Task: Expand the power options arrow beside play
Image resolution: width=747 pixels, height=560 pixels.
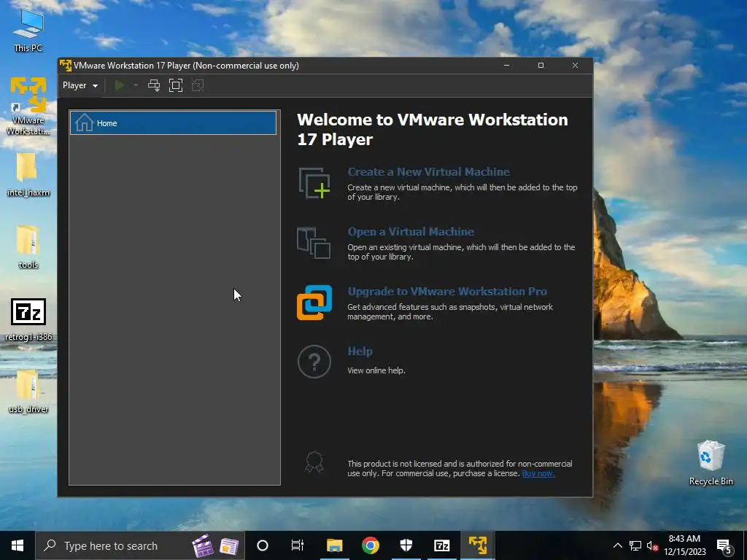Action: tap(136, 86)
